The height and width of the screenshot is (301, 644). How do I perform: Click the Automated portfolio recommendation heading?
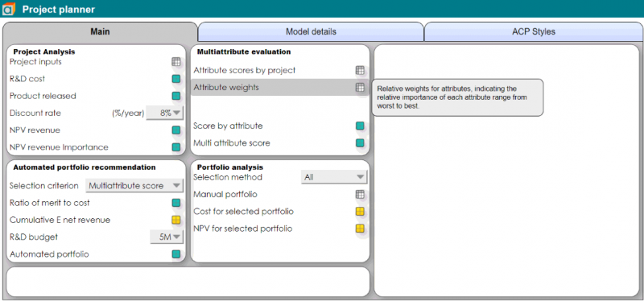pyautogui.click(x=85, y=167)
